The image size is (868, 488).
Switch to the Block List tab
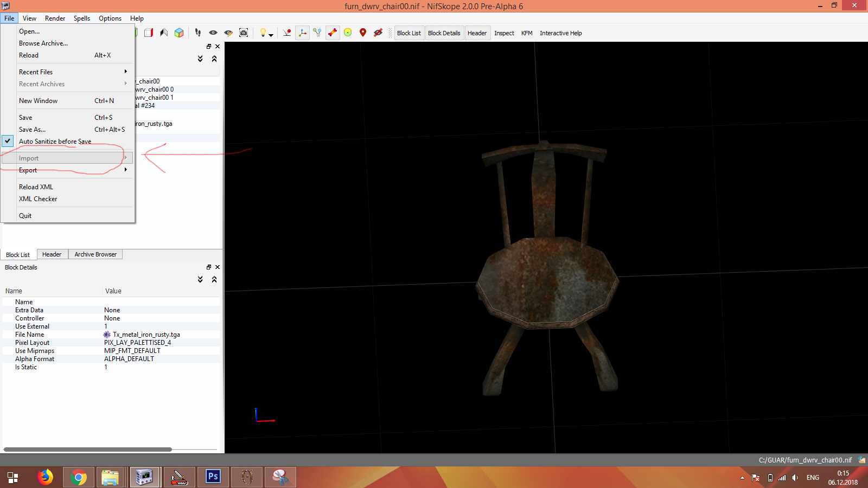click(18, 255)
